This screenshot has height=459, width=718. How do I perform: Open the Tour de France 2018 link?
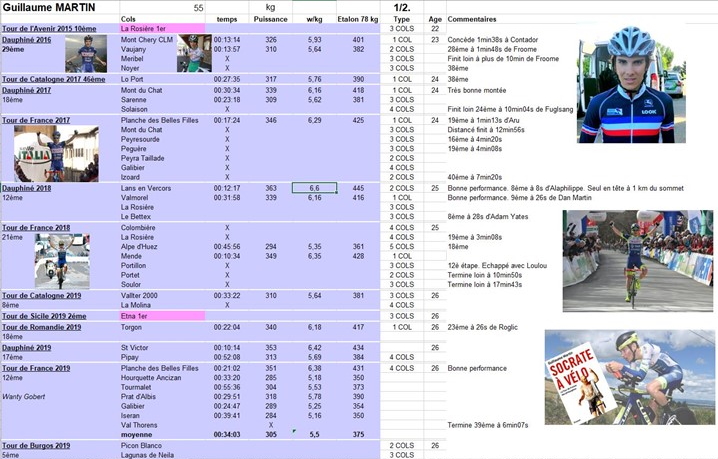pyautogui.click(x=36, y=228)
